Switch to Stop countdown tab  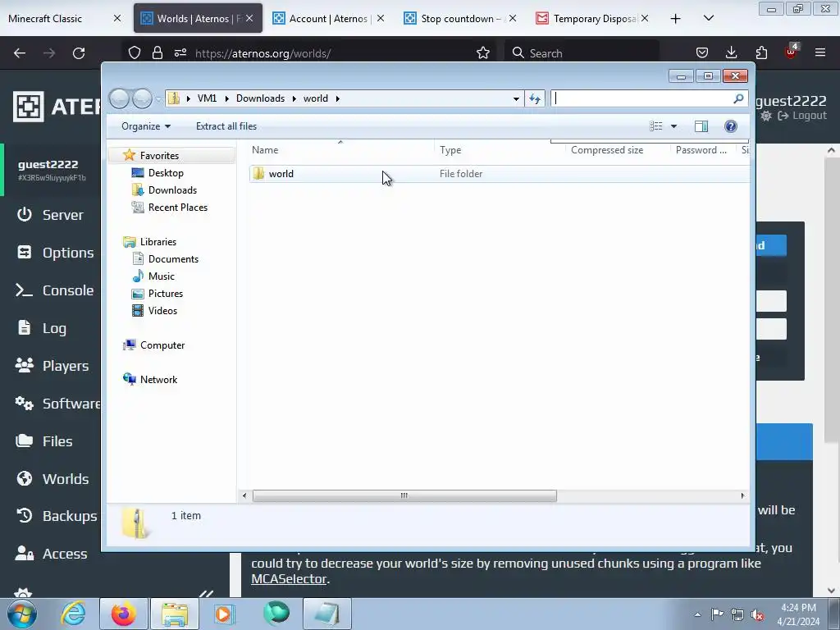coord(460,18)
